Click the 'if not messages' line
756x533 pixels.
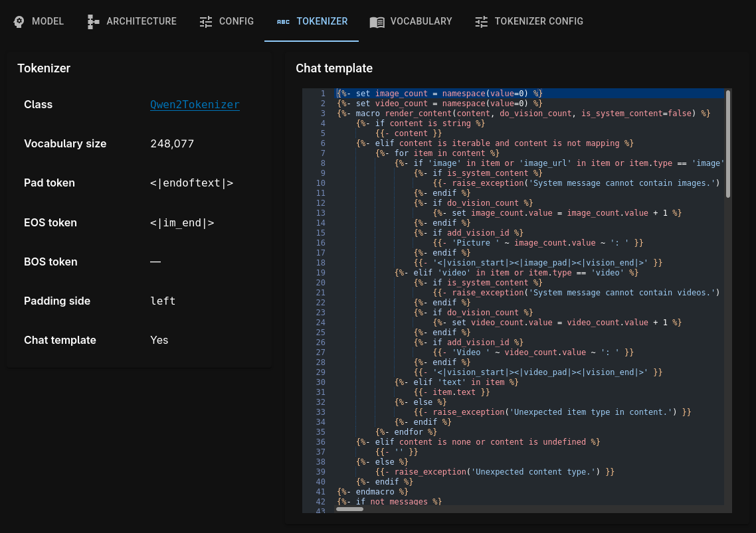tap(389, 502)
